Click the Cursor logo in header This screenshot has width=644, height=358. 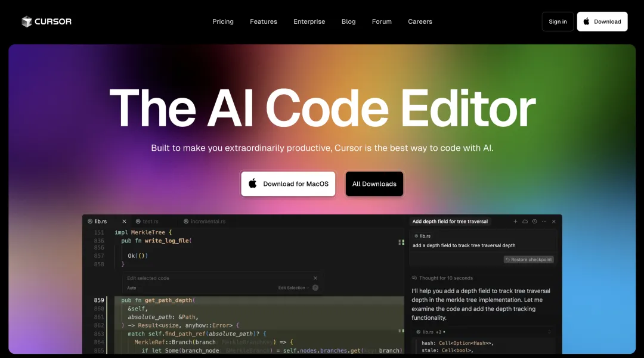(x=47, y=21)
